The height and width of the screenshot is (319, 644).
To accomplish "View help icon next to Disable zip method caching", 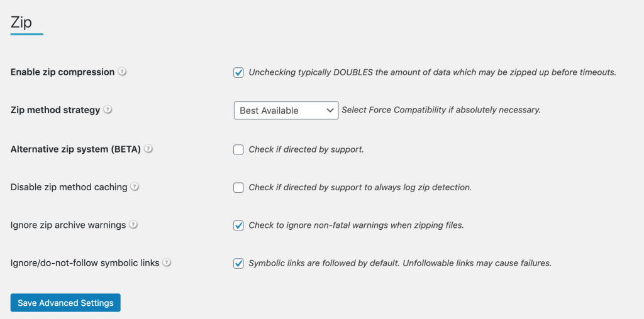I will coord(135,187).
